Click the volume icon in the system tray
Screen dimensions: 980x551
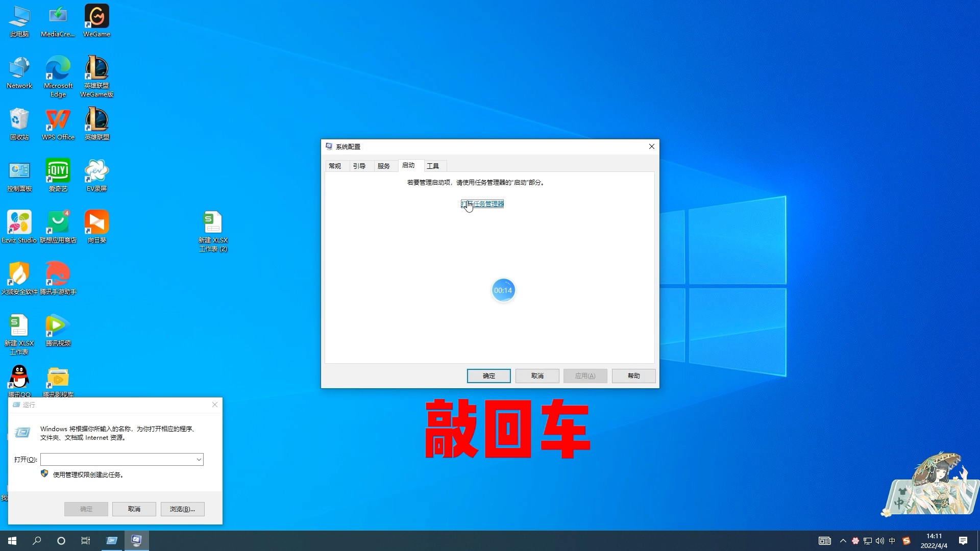tap(879, 541)
